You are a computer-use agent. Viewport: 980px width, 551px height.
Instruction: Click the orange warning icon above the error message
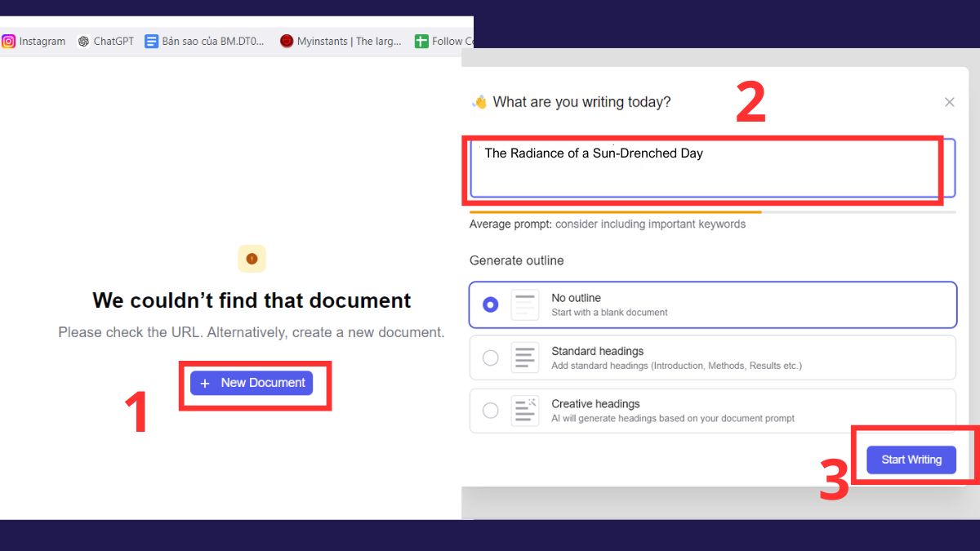pyautogui.click(x=252, y=259)
